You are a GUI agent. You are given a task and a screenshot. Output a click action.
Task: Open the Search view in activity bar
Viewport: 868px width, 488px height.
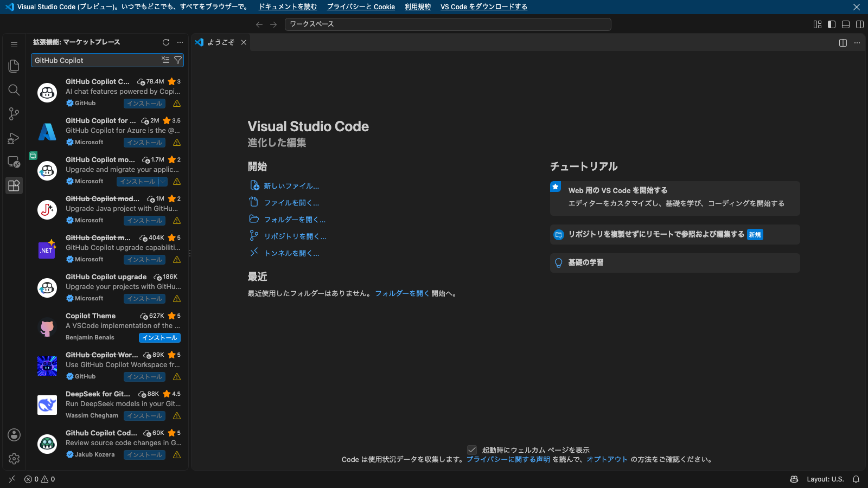tap(14, 90)
